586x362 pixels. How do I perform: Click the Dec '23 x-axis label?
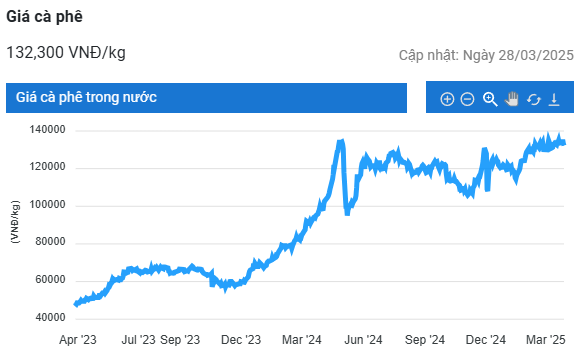(x=241, y=340)
